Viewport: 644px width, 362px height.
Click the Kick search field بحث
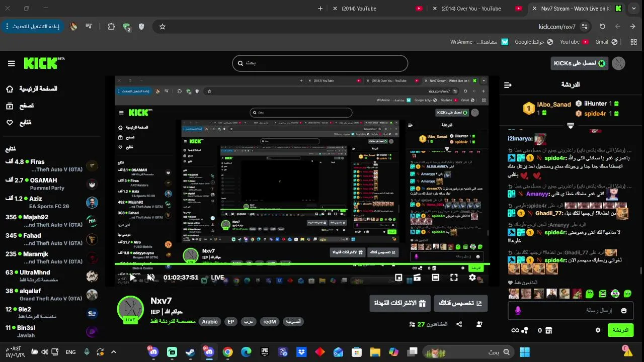pos(320,63)
